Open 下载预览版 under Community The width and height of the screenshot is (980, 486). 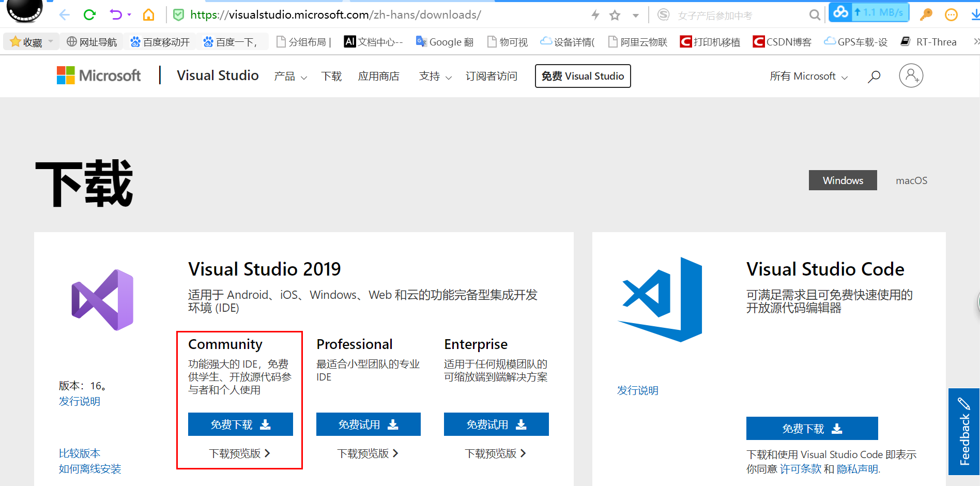pyautogui.click(x=240, y=453)
